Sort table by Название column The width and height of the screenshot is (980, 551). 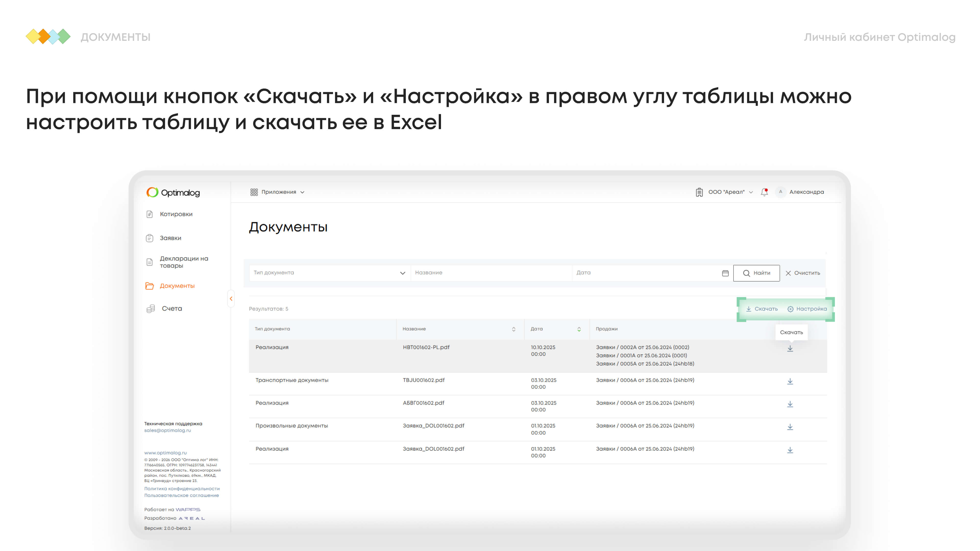(513, 329)
